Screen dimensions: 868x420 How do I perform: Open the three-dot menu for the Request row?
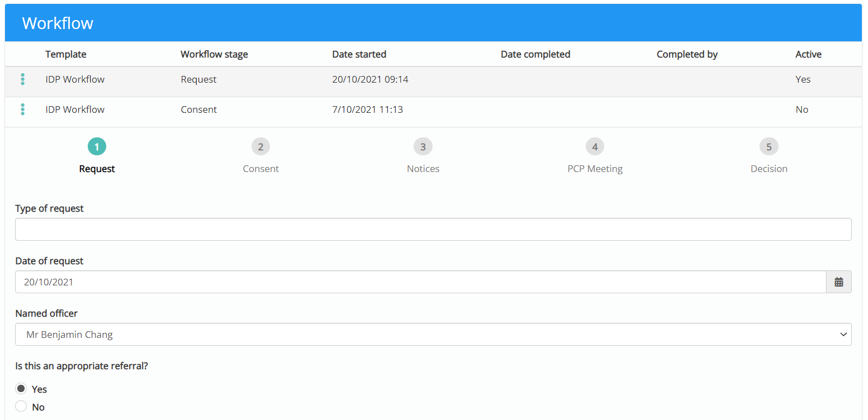click(x=22, y=79)
